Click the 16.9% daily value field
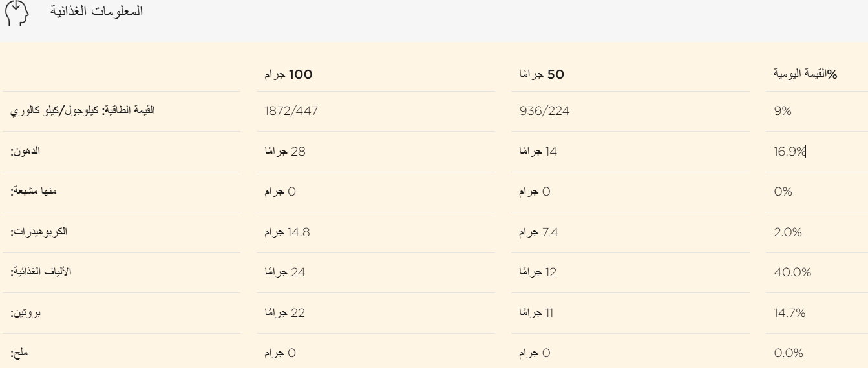 click(789, 152)
